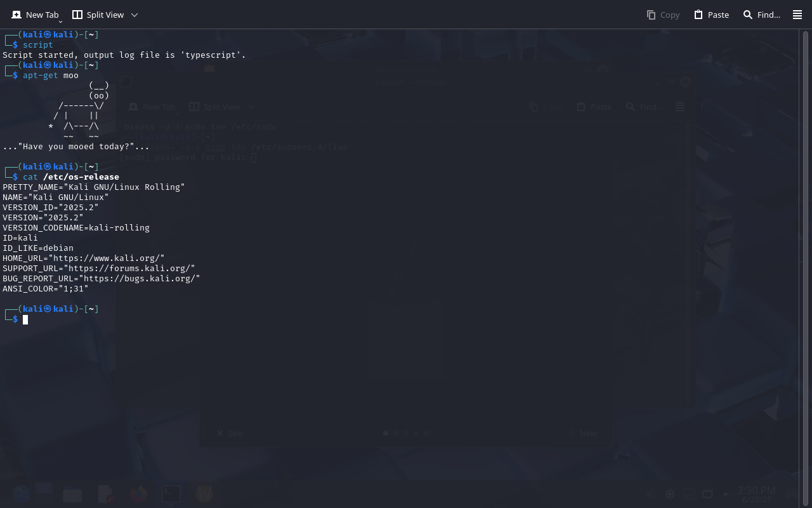Click Paste in the background Konsole window

coord(594,107)
